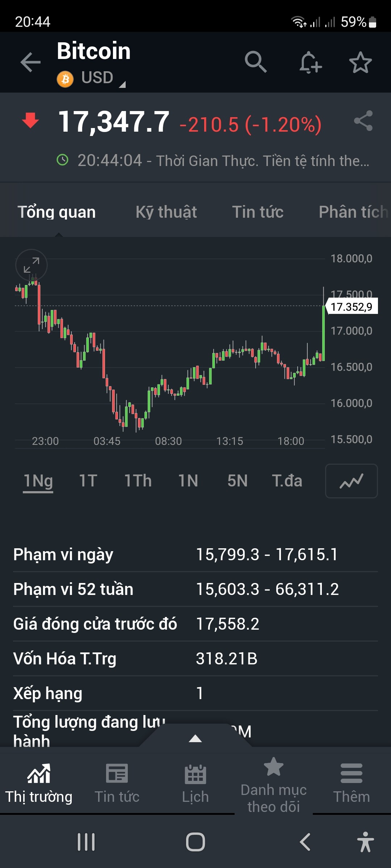Toggle the star watchlist favorite
The image size is (391, 868).
360,63
